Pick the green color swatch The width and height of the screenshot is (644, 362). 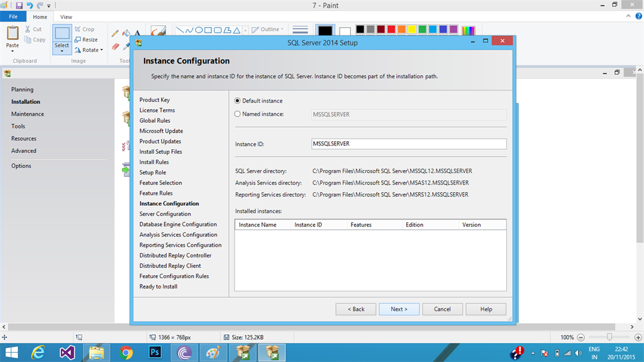click(422, 29)
